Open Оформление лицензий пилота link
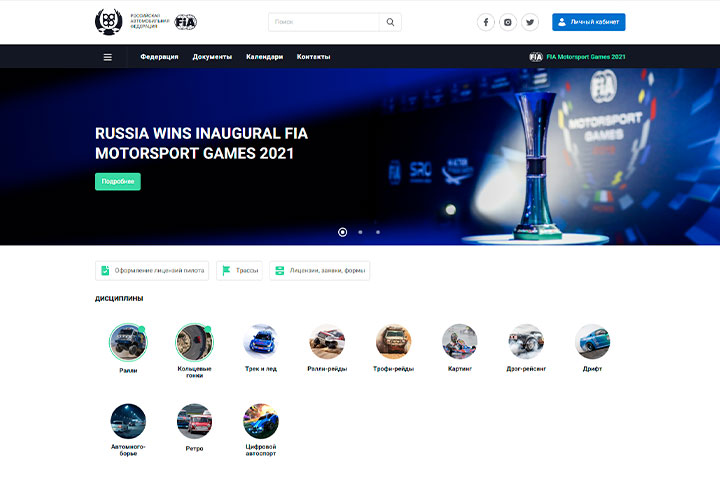Image resolution: width=720 pixels, height=480 pixels. [152, 271]
